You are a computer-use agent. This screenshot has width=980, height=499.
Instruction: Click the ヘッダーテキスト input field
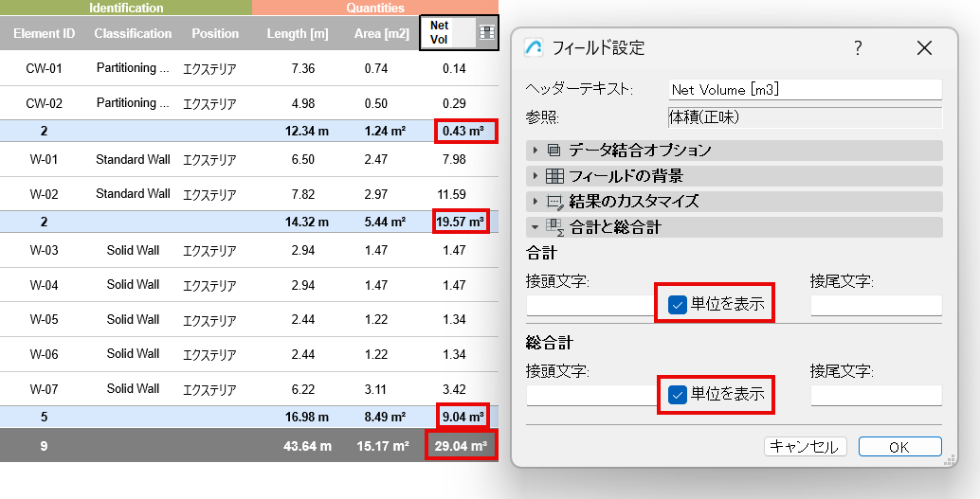[x=805, y=90]
